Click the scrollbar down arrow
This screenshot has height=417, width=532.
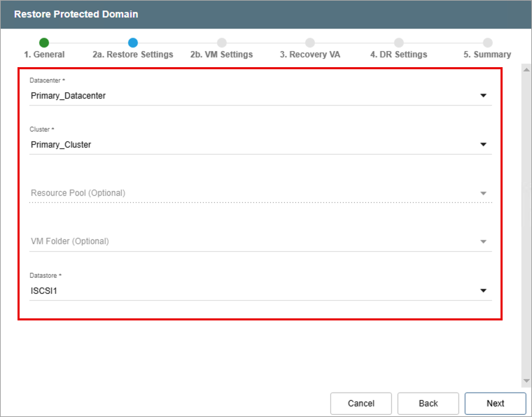(526, 381)
